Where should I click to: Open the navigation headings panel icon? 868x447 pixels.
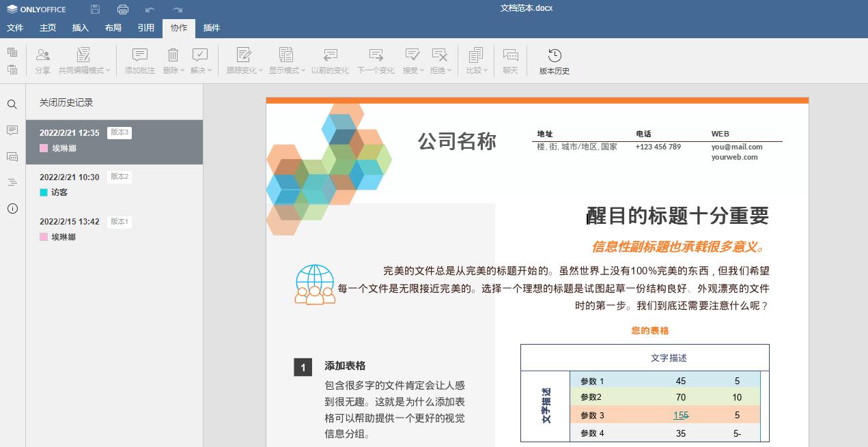pyautogui.click(x=12, y=182)
